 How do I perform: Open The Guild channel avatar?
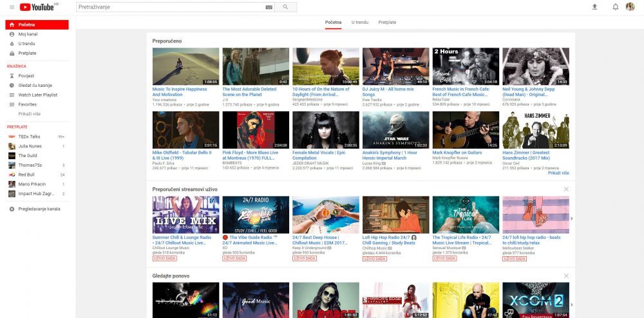pos(12,156)
